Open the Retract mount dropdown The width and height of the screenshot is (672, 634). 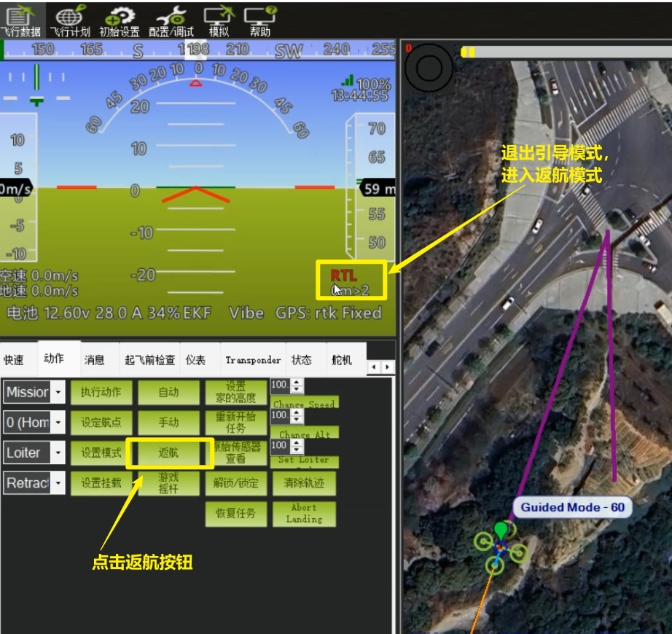coord(58,482)
